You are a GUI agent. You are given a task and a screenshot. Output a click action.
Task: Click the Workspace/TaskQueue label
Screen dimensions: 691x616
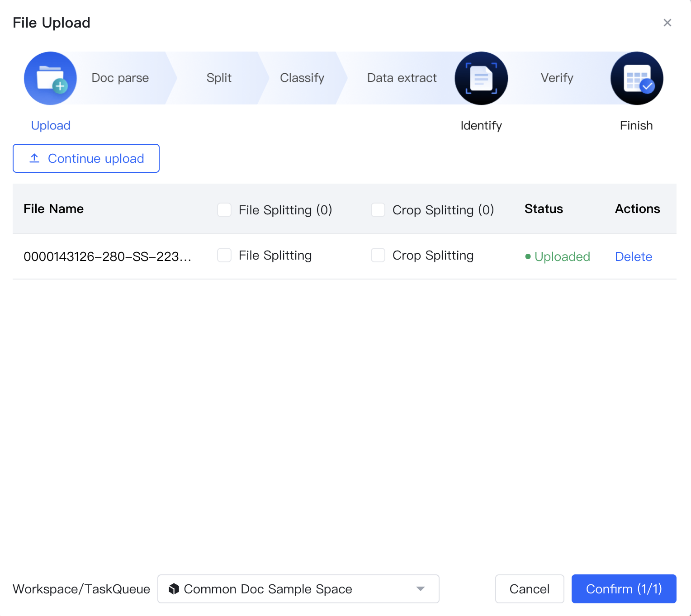click(x=81, y=589)
